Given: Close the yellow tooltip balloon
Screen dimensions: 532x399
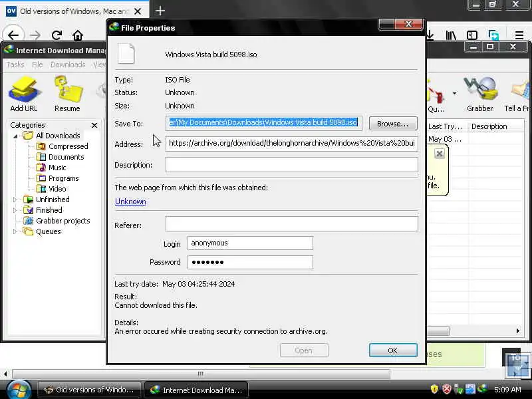Looking at the screenshot, I should (440, 154).
